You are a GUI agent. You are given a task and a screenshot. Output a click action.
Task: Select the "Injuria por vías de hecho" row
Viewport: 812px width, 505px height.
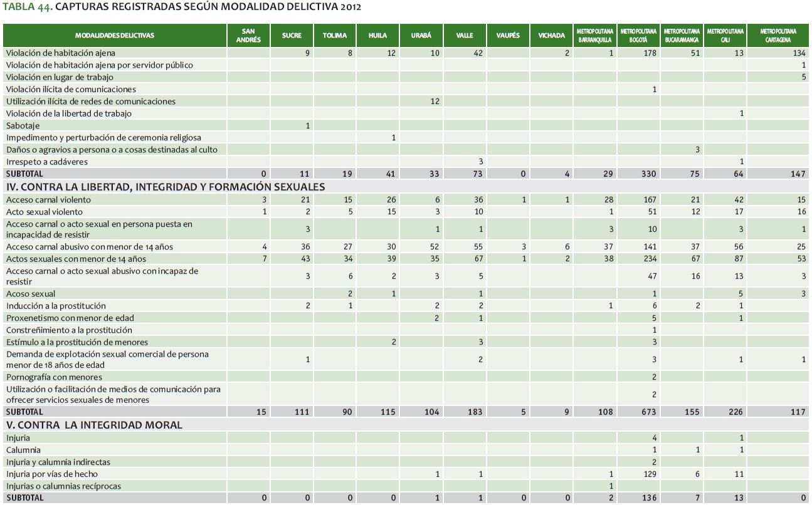click(52, 474)
